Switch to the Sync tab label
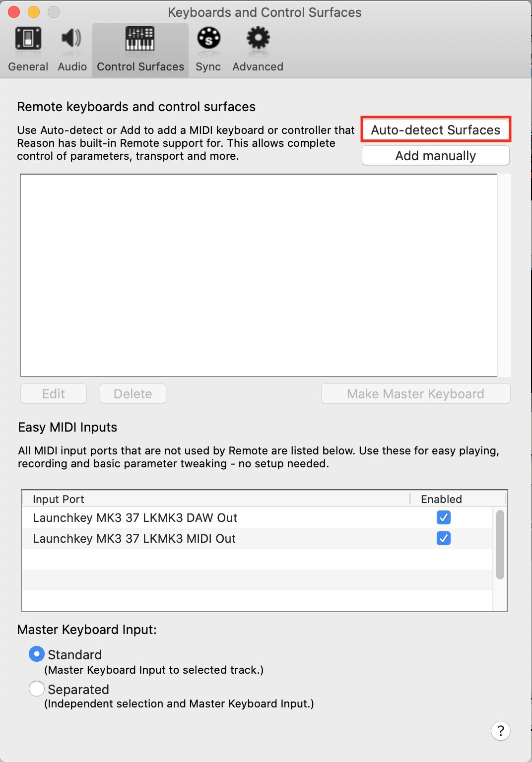 [208, 66]
